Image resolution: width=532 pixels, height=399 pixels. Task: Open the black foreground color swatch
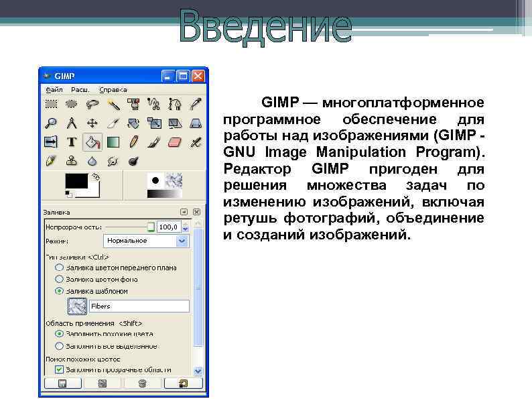tap(76, 180)
